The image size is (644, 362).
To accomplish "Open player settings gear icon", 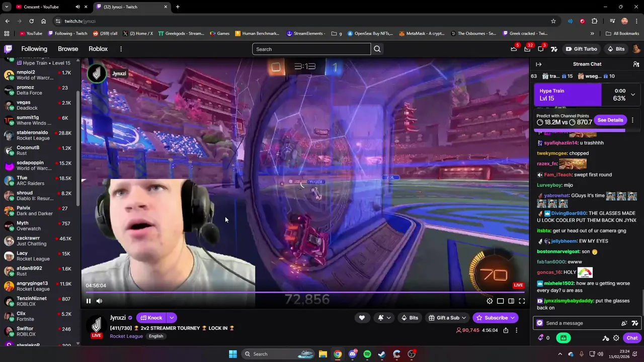I will click(490, 301).
